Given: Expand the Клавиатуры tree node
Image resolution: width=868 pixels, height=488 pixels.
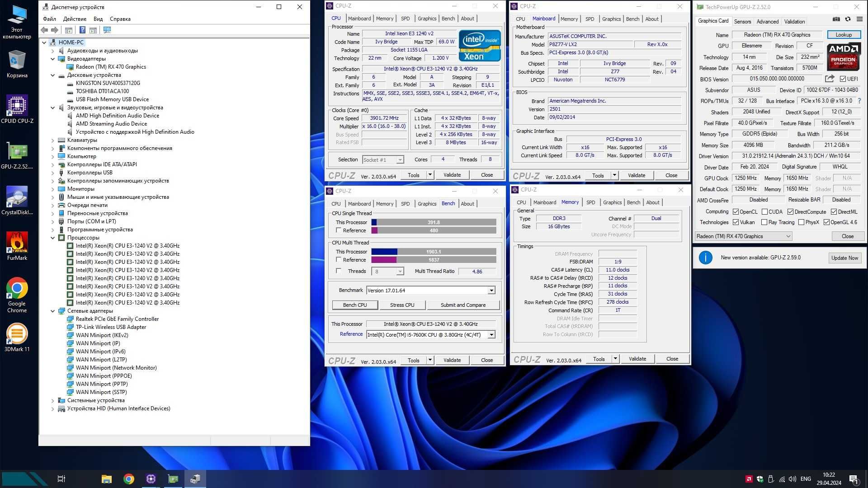Looking at the screenshot, I should coord(53,140).
